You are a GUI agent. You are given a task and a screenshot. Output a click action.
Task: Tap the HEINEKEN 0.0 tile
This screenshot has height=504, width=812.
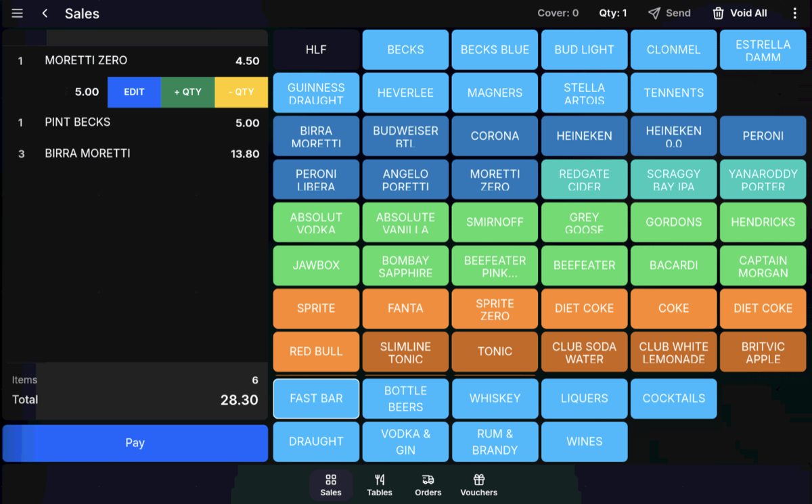click(673, 136)
